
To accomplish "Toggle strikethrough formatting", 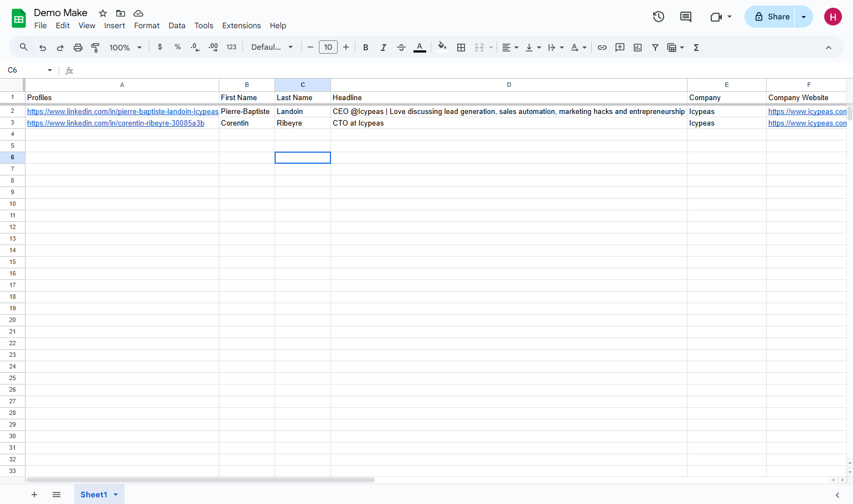I will 401,48.
